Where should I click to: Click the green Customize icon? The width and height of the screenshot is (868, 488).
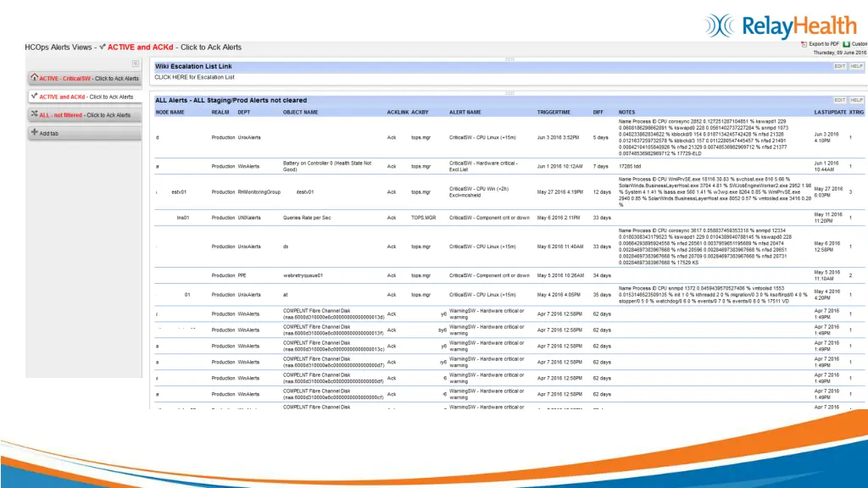[847, 44]
